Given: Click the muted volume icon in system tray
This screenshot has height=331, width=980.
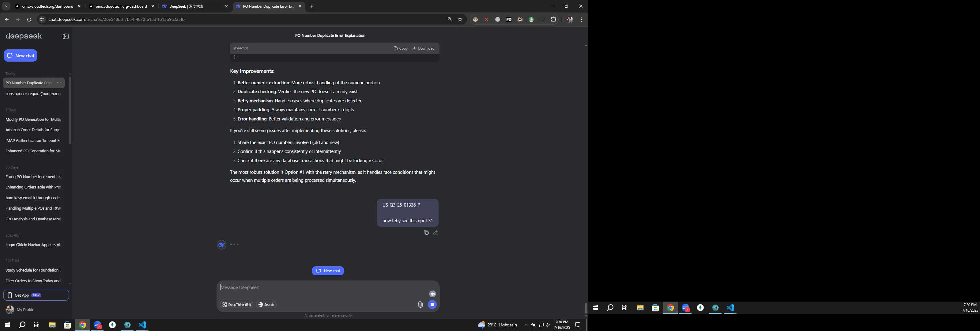Looking at the screenshot, I should coord(548,325).
